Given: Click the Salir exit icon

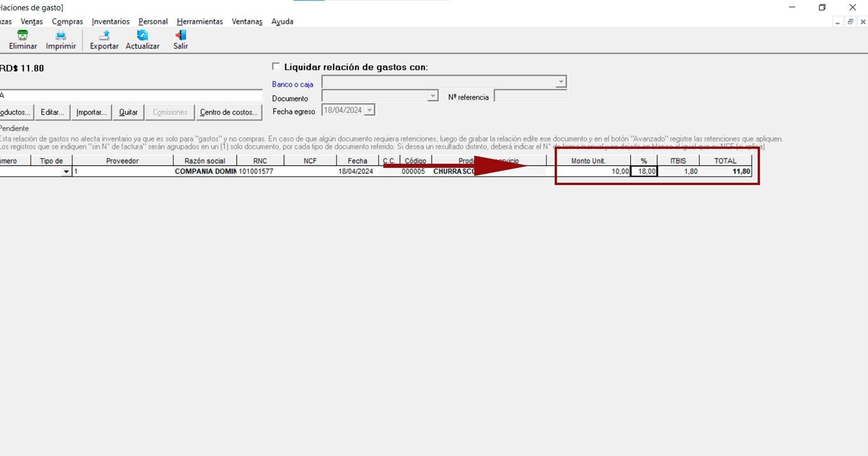Looking at the screenshot, I should [180, 35].
